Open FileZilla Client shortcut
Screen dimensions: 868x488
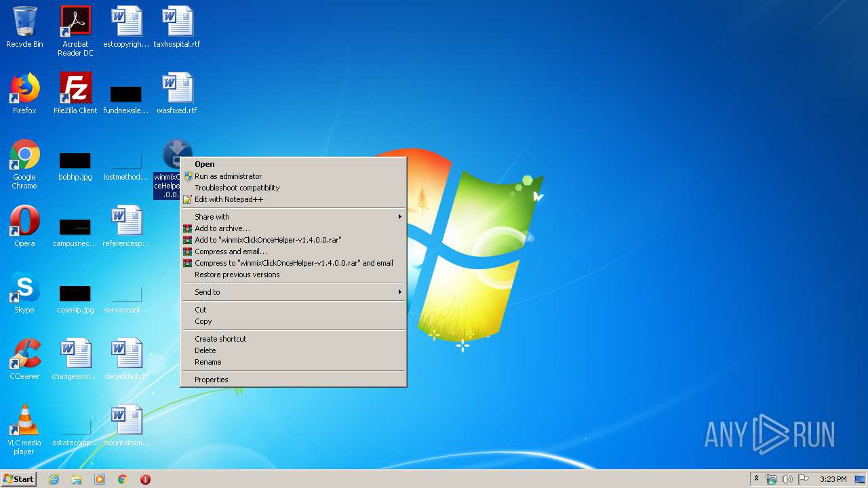tap(75, 94)
